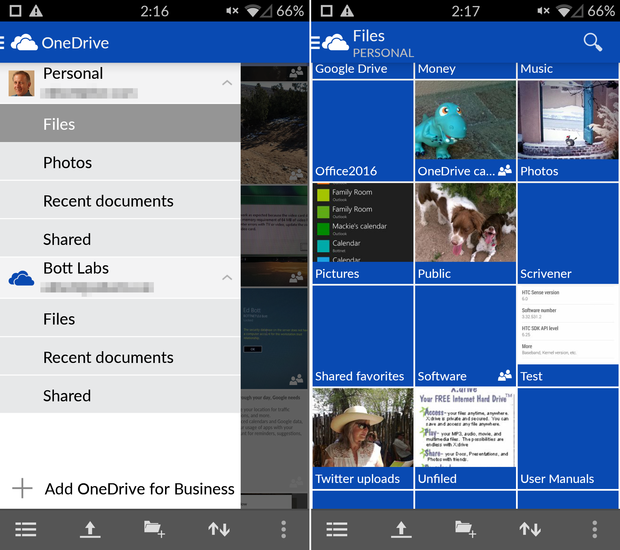The image size is (620, 550).
Task: Open the Scrivener folder tile
Action: point(568,233)
